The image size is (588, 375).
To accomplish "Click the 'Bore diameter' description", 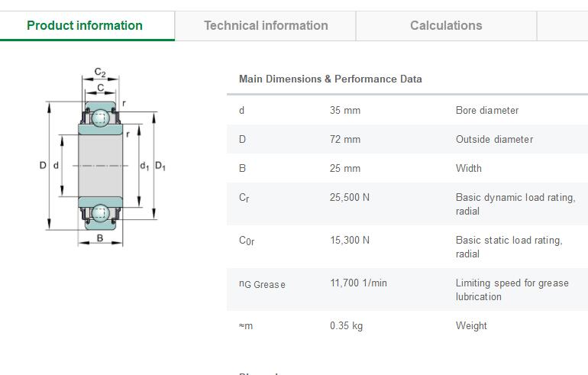I will point(487,110).
